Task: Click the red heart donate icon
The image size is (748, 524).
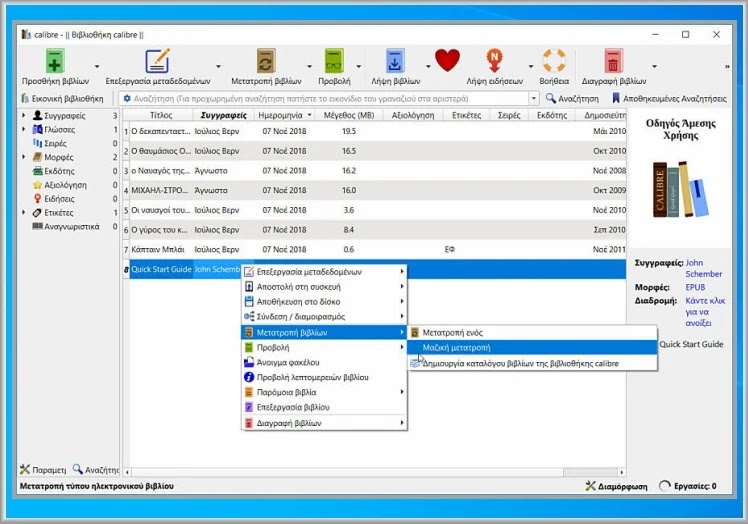Action: click(x=447, y=60)
